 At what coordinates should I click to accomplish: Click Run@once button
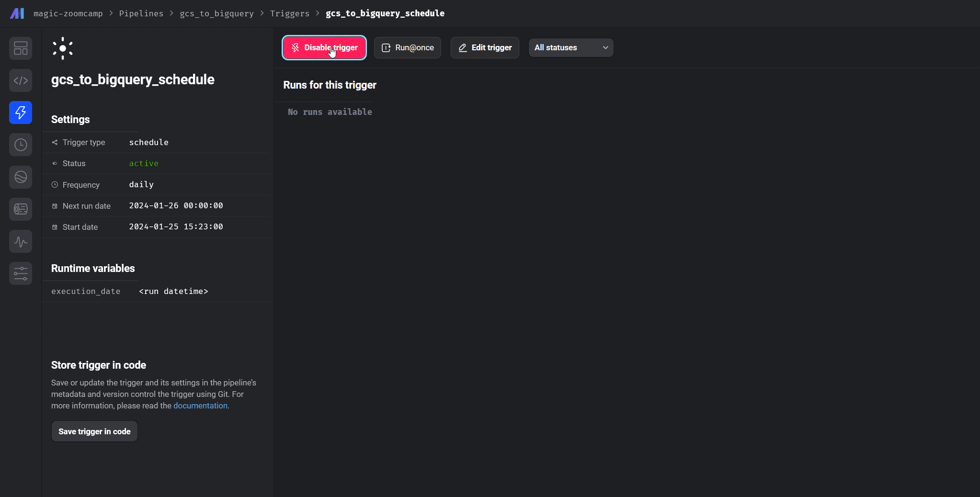pyautogui.click(x=408, y=47)
